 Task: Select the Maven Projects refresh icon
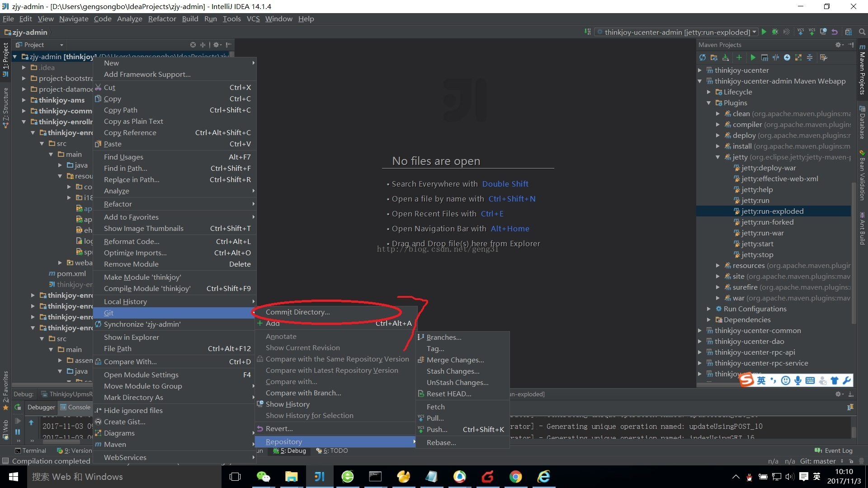(703, 57)
